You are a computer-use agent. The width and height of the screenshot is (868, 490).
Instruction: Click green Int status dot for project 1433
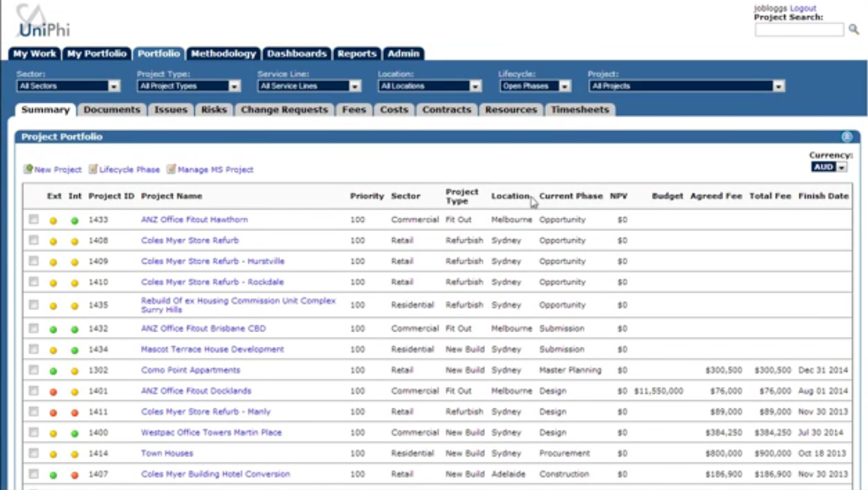point(75,221)
